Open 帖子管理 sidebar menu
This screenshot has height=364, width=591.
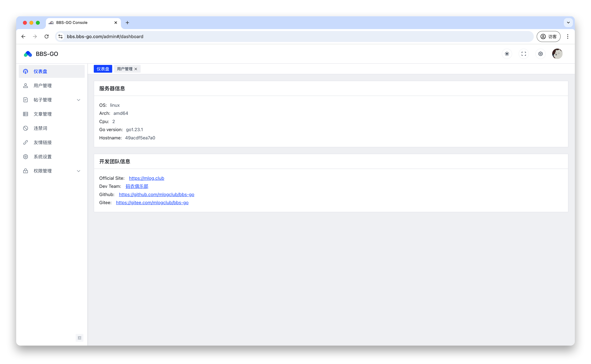(52, 100)
